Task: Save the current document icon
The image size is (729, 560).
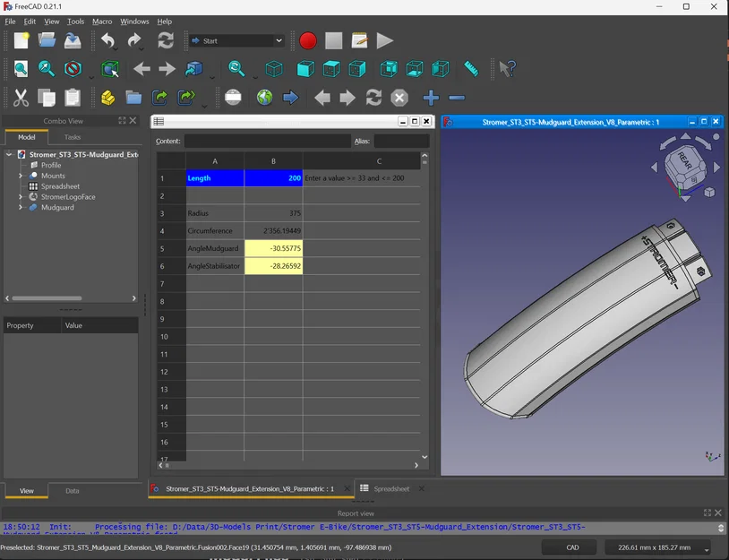Action: pyautogui.click(x=73, y=41)
